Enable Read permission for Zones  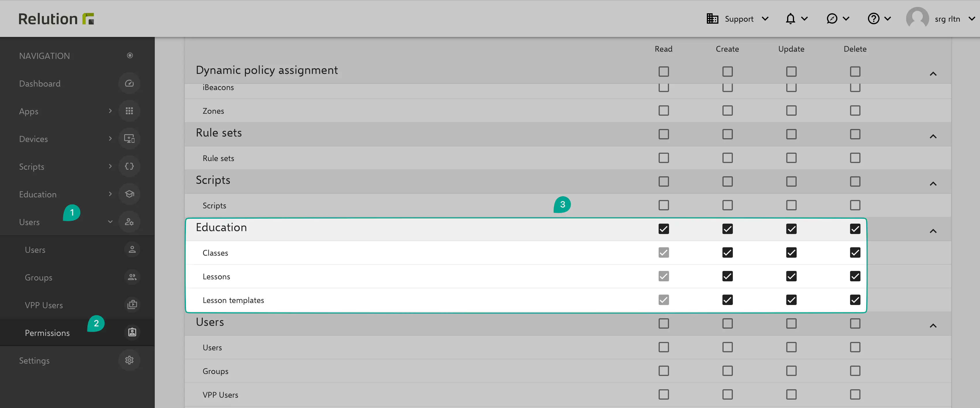[664, 111]
